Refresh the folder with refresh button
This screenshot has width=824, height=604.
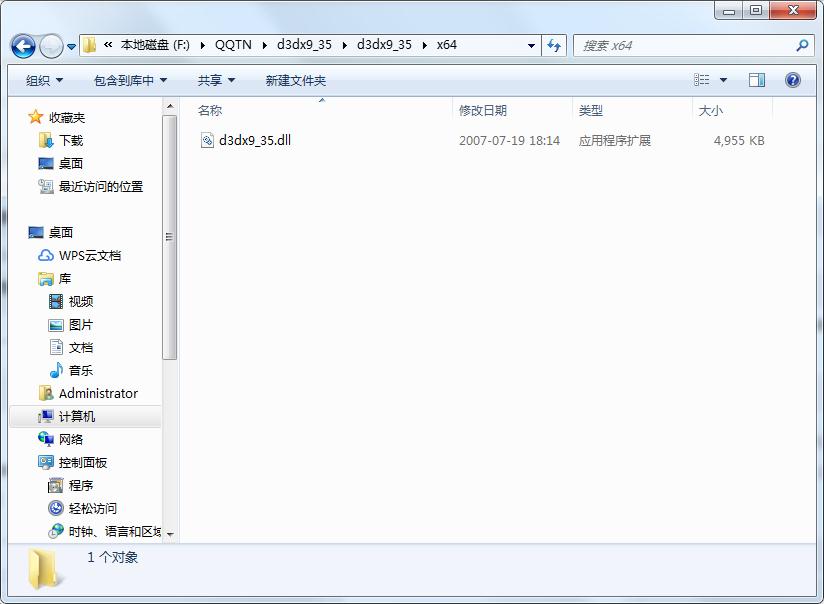pos(554,46)
